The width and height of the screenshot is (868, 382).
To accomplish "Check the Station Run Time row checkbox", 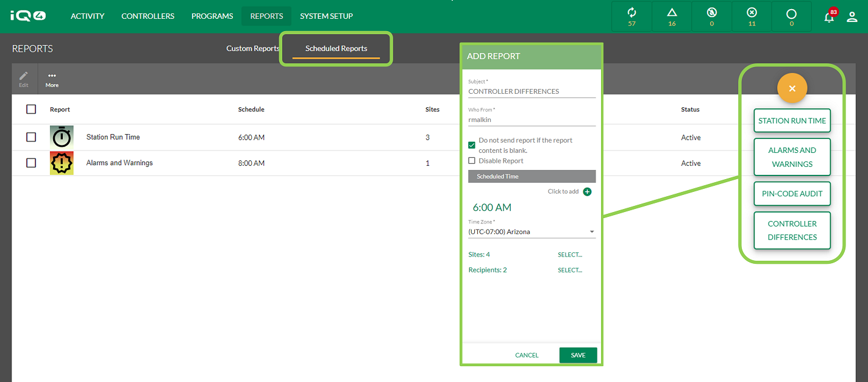I will click(x=31, y=138).
